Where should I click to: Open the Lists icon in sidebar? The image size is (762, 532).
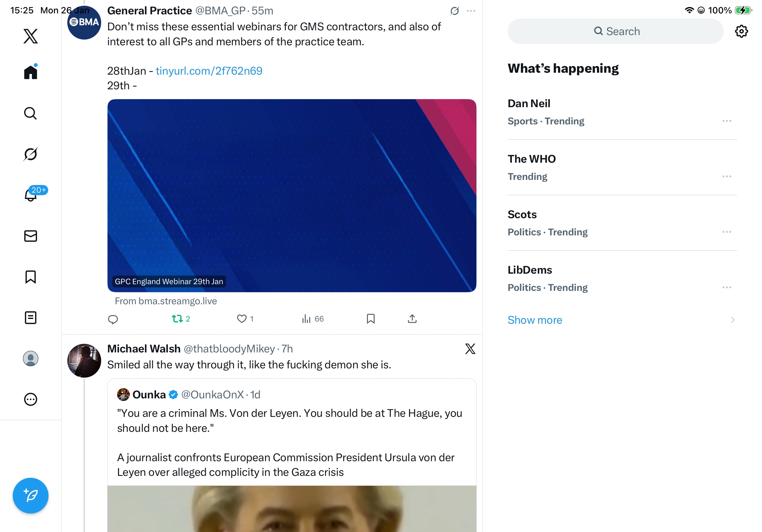[x=31, y=318]
